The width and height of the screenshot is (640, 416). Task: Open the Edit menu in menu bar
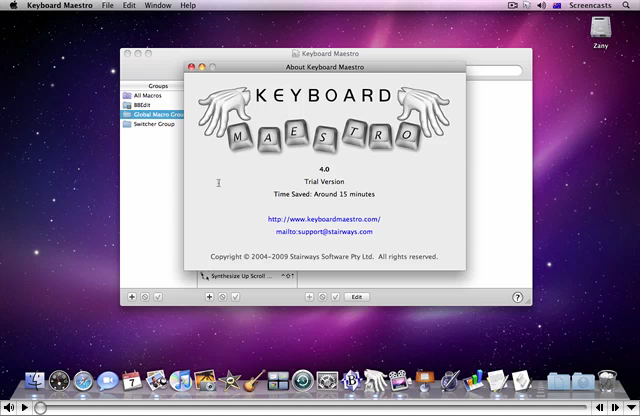129,5
